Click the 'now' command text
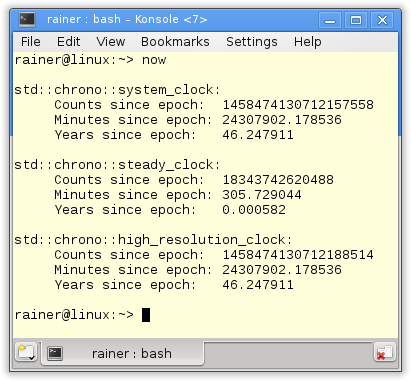 154,60
